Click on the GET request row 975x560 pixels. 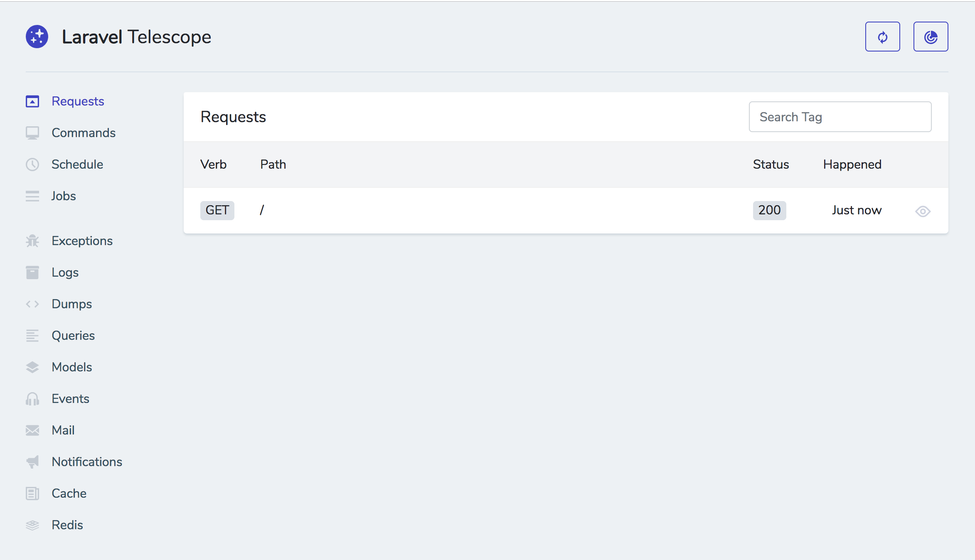click(566, 210)
